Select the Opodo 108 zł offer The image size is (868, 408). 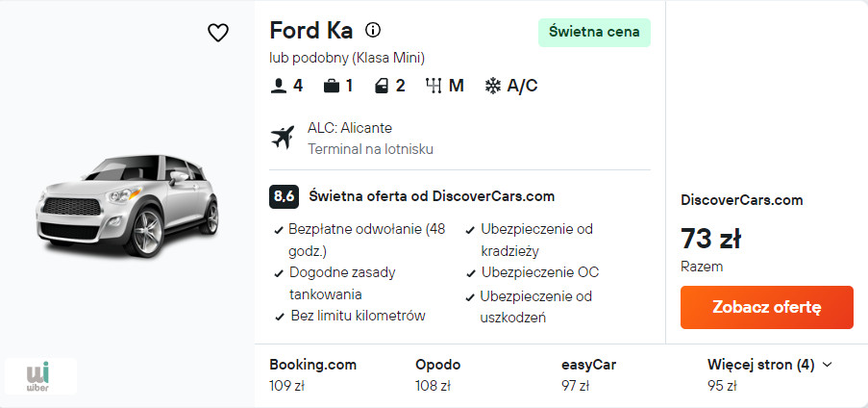[437, 374]
